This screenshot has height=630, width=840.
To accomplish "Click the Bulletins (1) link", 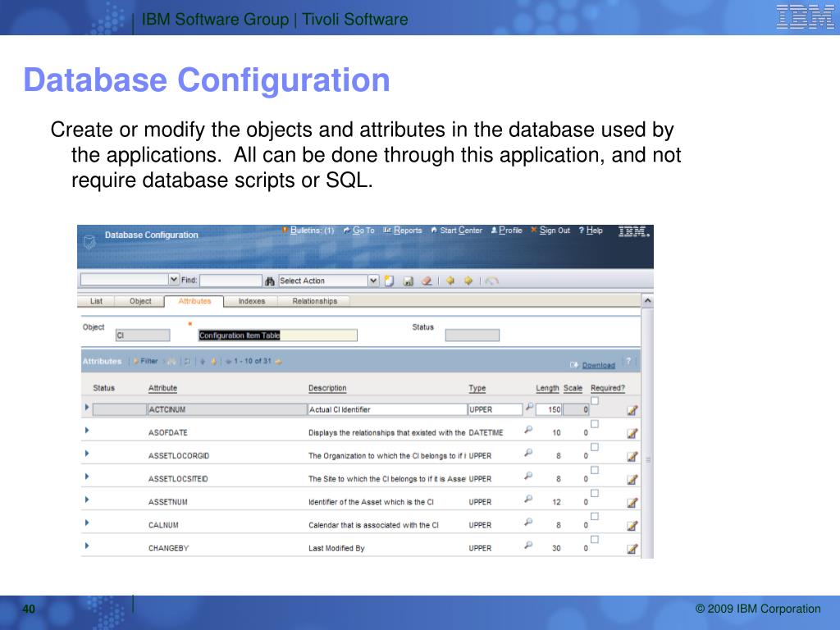I will tap(308, 231).
